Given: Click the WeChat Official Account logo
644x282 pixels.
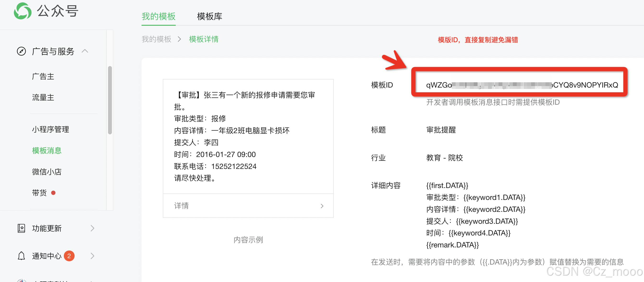Looking at the screenshot, I should pos(22,11).
